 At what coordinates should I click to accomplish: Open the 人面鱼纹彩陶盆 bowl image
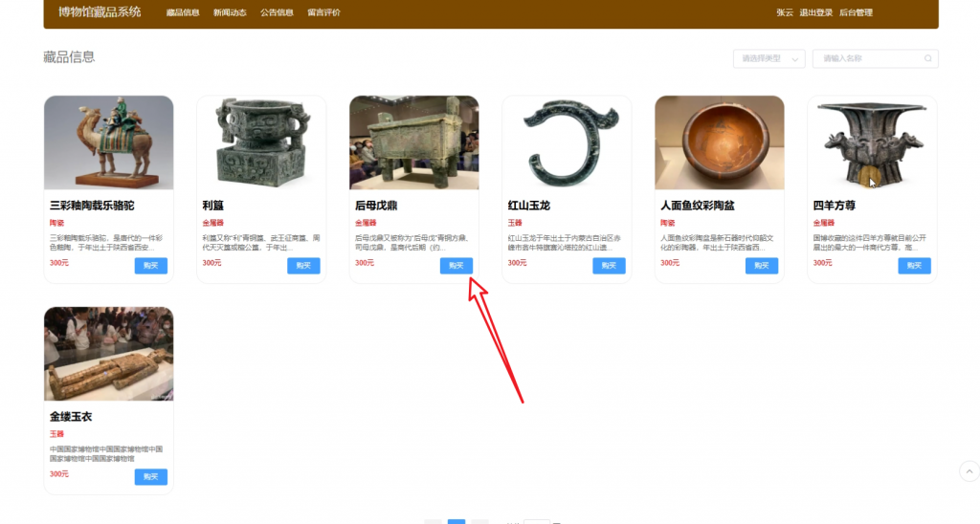tap(719, 142)
